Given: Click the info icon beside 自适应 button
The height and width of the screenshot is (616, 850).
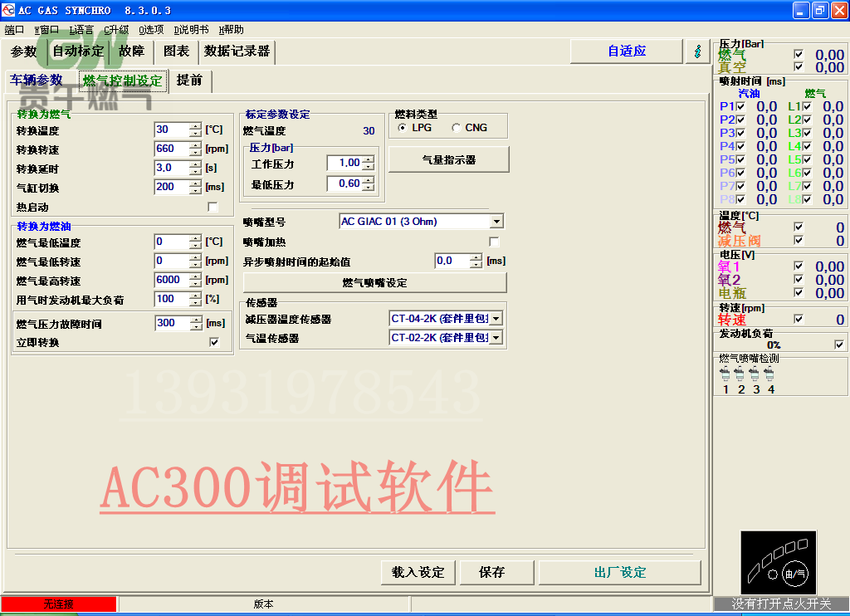Looking at the screenshot, I should [697, 51].
